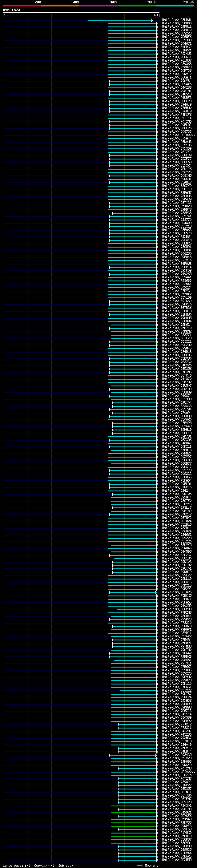Click label UniRef100_A3FA66
The image size is (197, 868).
177,477
